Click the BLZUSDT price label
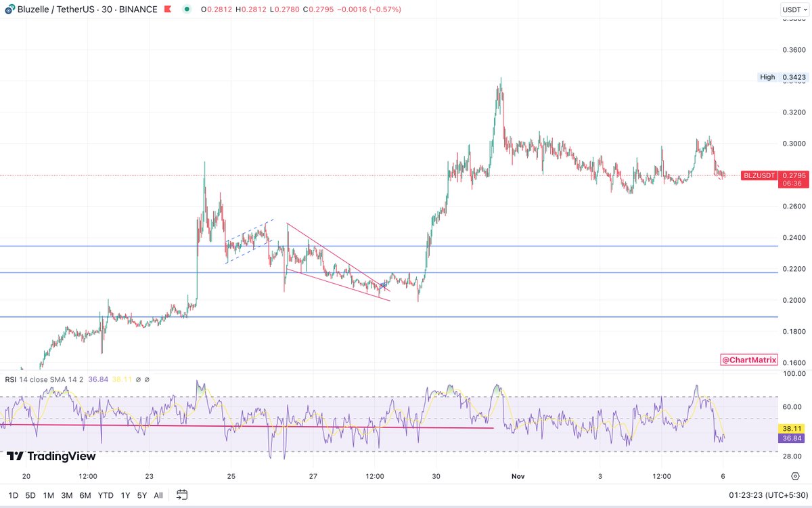 [760, 175]
